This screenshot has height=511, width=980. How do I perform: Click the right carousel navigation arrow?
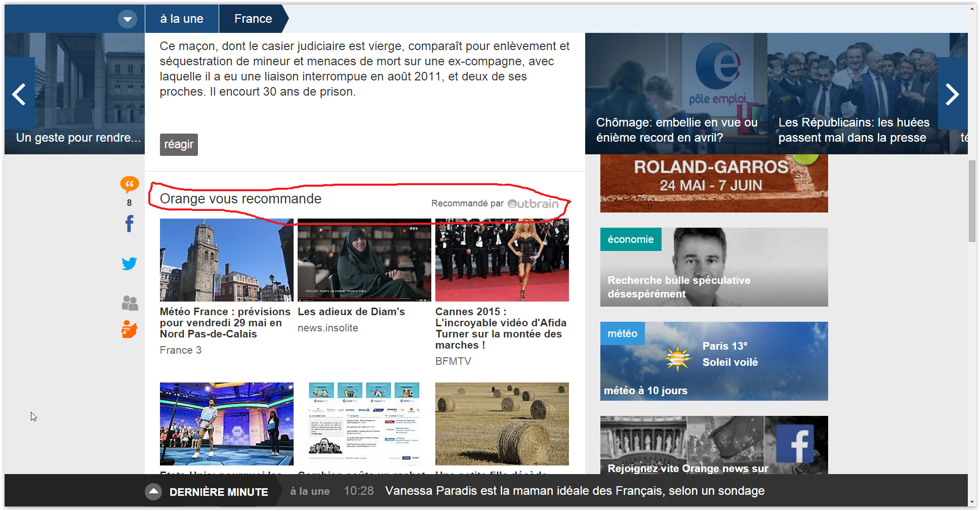[954, 94]
